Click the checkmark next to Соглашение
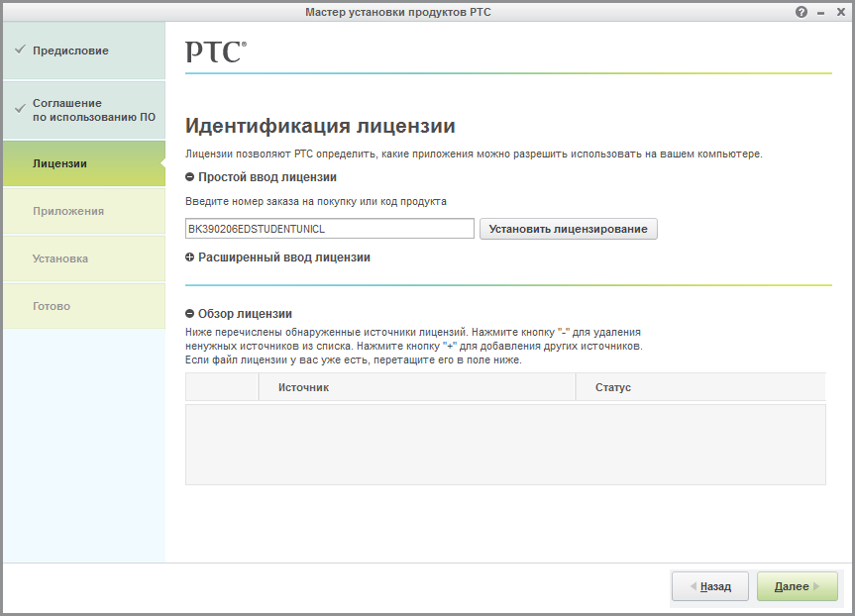 [20, 109]
